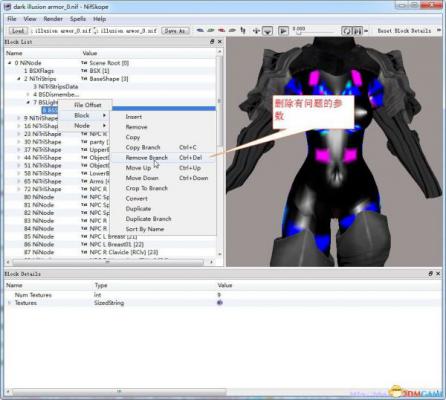Viewport: 446px width, 400px height.
Task: Open the Spells menu
Action: coord(78,19)
